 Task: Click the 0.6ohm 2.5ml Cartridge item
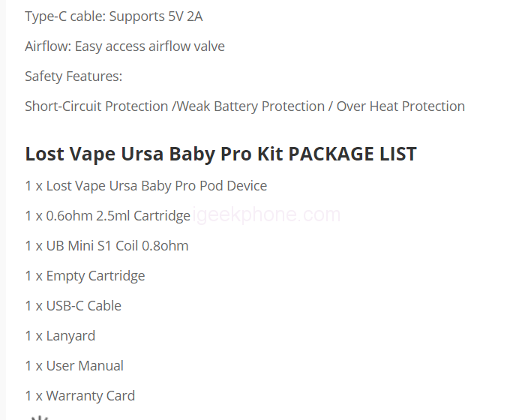(107, 215)
